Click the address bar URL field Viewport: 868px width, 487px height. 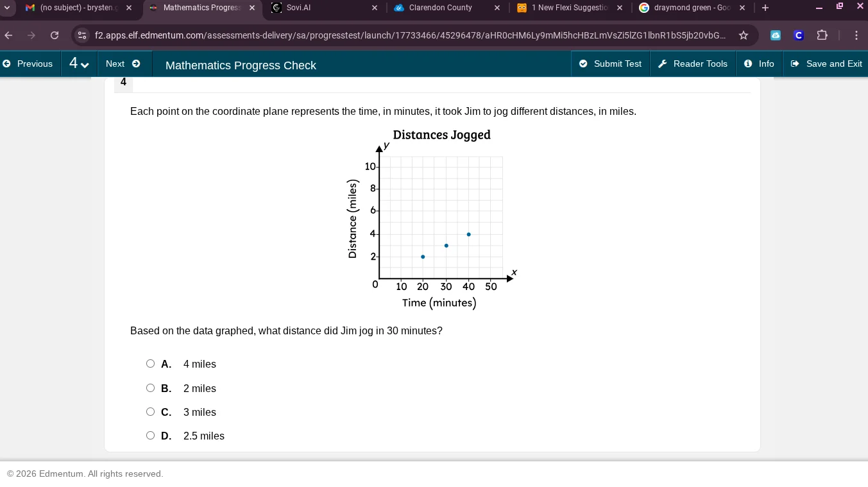point(385,35)
